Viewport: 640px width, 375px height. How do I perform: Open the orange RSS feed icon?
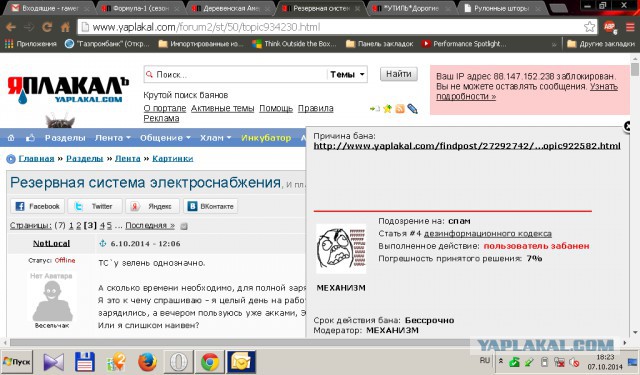click(400, 109)
